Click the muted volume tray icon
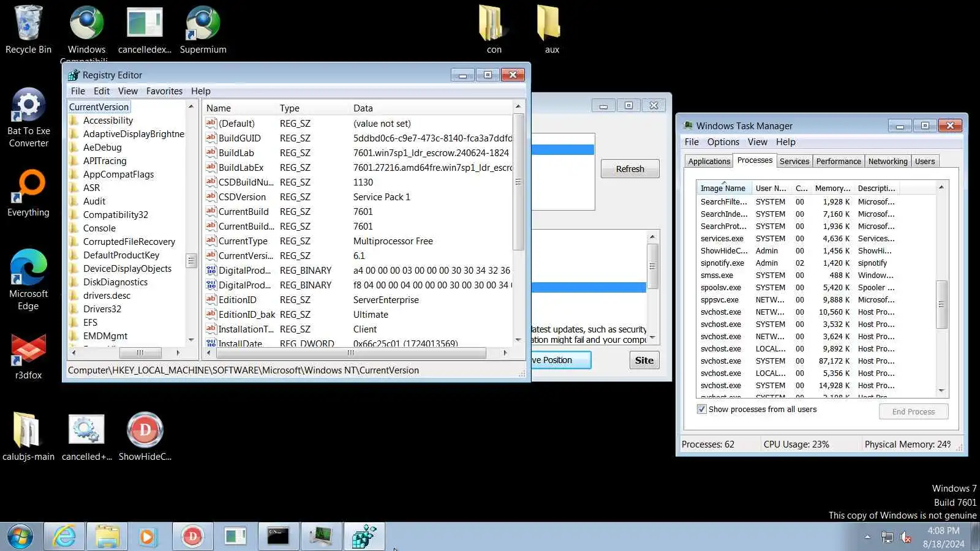The width and height of the screenshot is (980, 551). point(906,537)
